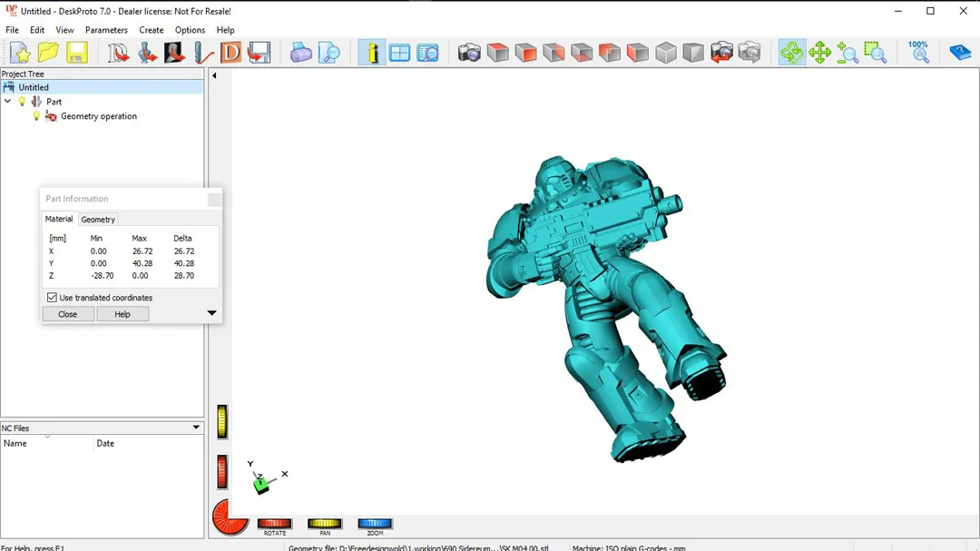Click the Calculate toolpaths cutter icon

(x=203, y=53)
